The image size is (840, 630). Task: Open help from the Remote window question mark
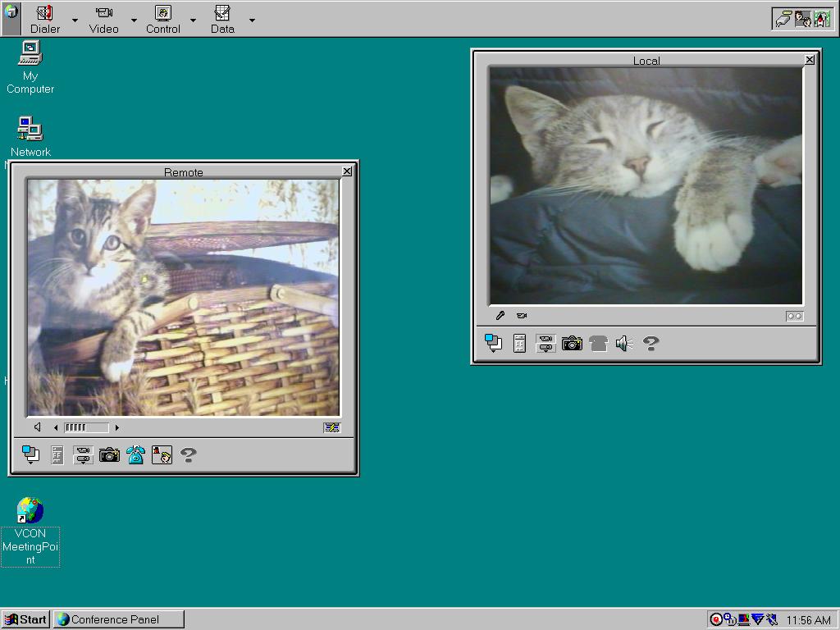pos(188,455)
